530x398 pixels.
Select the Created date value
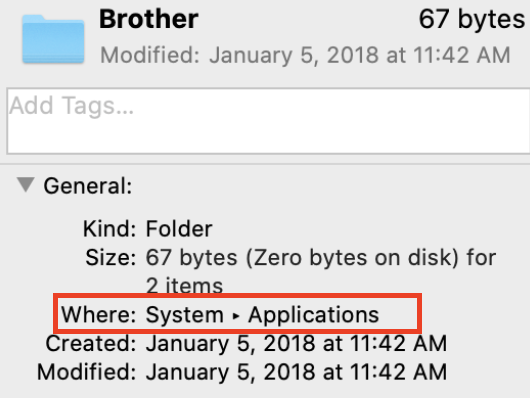(296, 344)
